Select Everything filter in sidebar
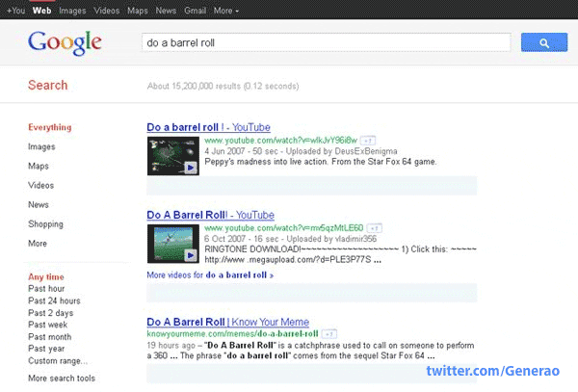This screenshot has height=392, width=578. [50, 127]
